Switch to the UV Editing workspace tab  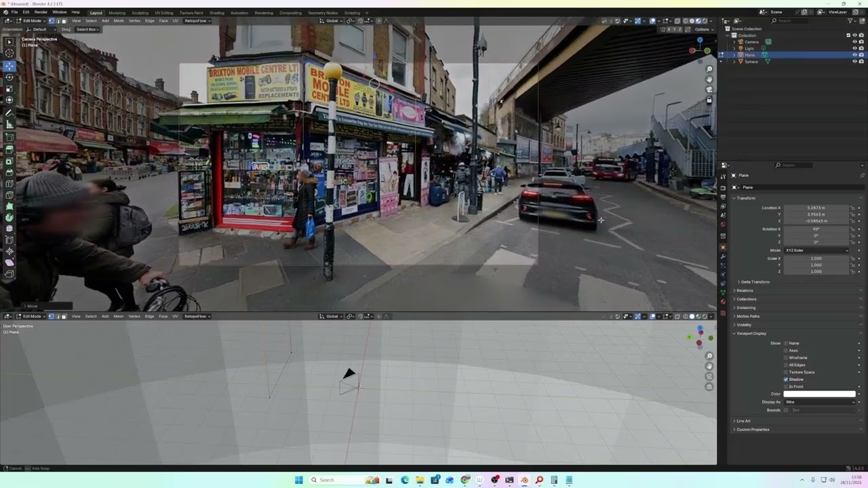[163, 12]
